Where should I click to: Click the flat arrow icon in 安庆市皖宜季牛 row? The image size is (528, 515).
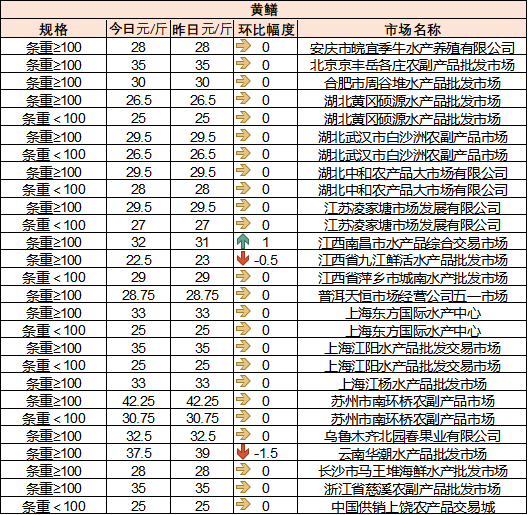[243, 46]
